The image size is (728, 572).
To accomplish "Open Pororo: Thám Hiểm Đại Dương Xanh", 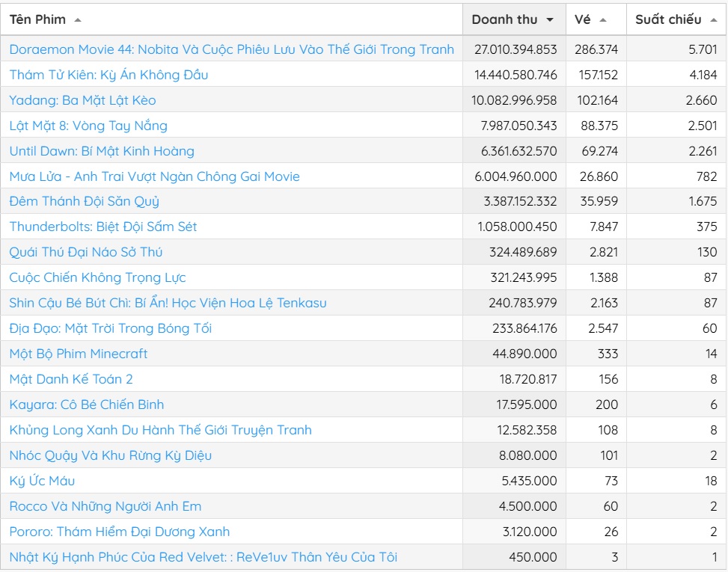I will click(119, 532).
